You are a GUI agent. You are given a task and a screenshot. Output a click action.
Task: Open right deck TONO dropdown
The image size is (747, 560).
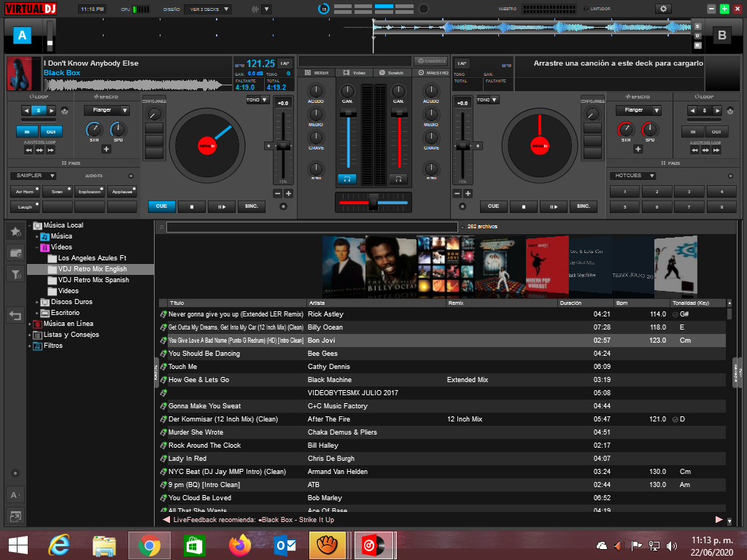click(x=487, y=100)
